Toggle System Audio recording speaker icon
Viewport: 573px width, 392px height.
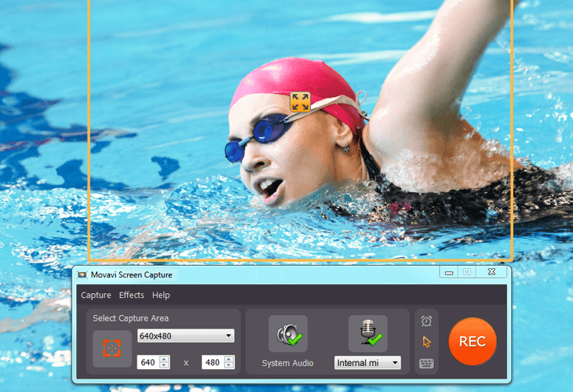tap(288, 334)
